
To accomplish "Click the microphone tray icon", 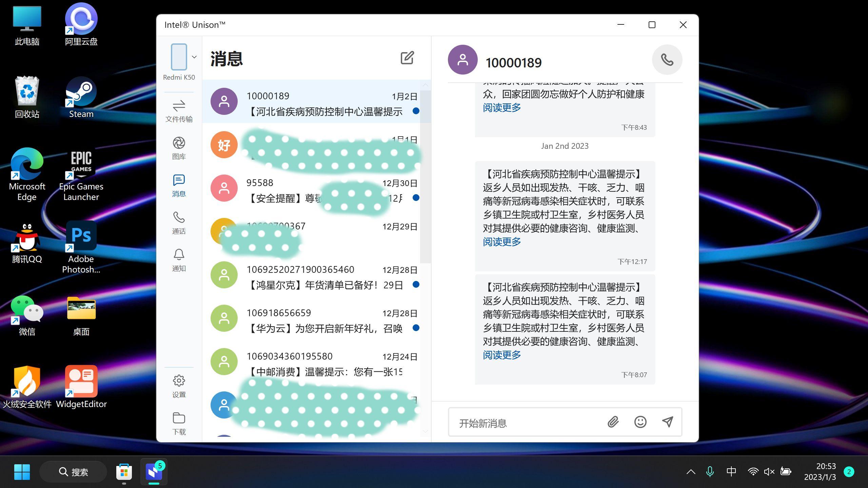I will click(x=710, y=472).
